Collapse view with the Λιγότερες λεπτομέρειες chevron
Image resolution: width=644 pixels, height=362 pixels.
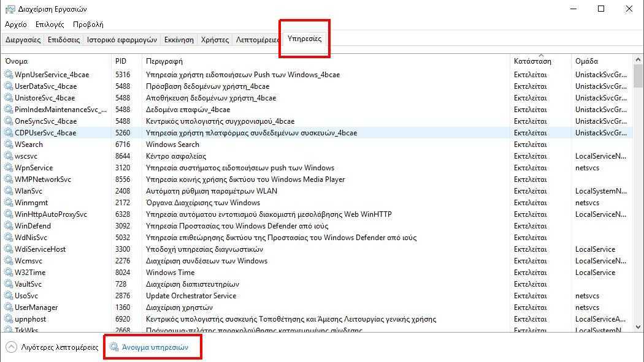11,347
